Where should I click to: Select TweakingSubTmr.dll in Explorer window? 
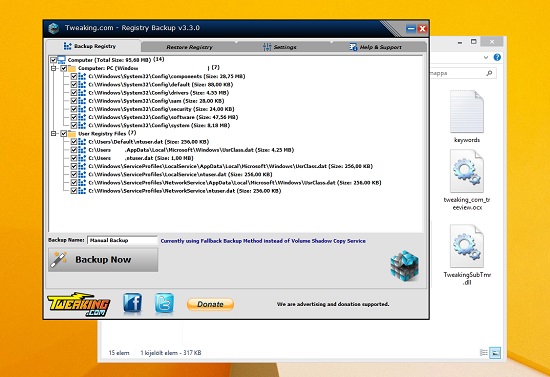click(x=467, y=255)
